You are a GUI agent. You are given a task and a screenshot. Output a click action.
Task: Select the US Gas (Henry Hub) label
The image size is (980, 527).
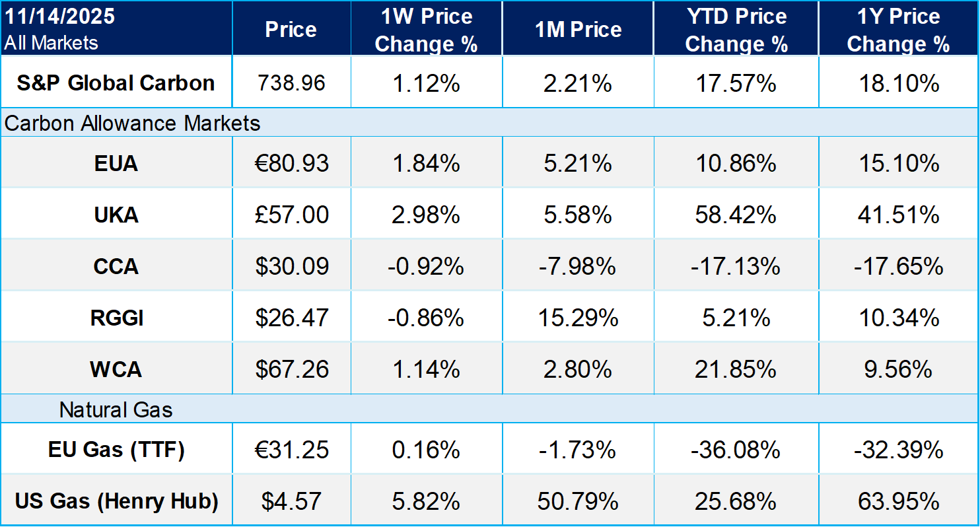(116, 501)
